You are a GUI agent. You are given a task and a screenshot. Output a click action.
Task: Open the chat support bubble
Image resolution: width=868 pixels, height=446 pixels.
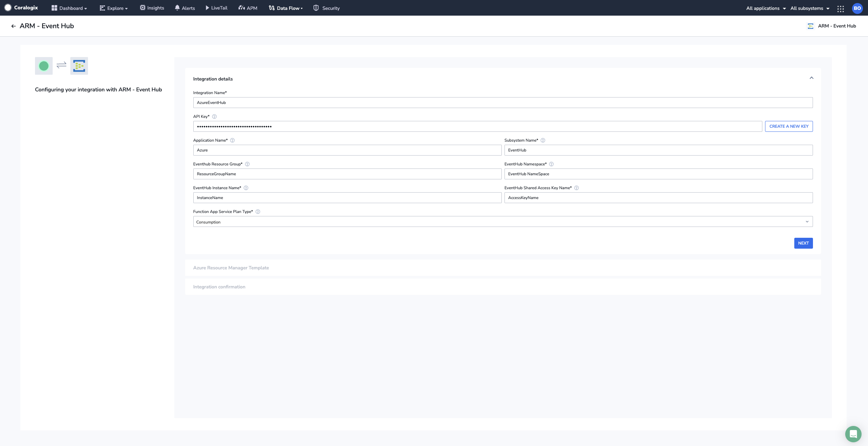point(853,434)
